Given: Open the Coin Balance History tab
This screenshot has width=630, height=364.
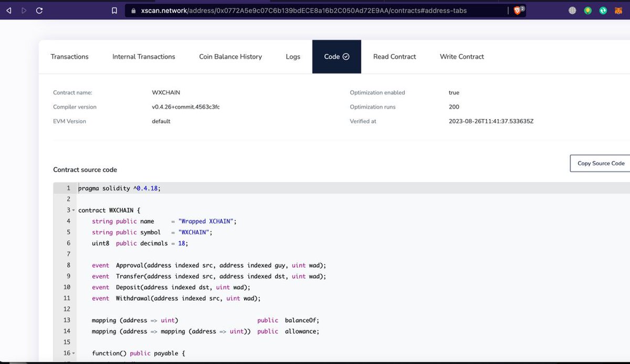Looking at the screenshot, I should pyautogui.click(x=230, y=57).
